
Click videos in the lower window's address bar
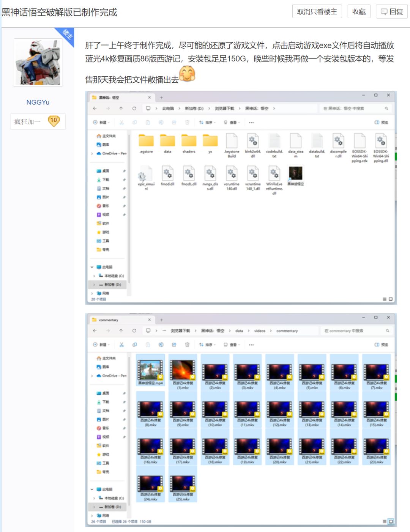point(260,331)
